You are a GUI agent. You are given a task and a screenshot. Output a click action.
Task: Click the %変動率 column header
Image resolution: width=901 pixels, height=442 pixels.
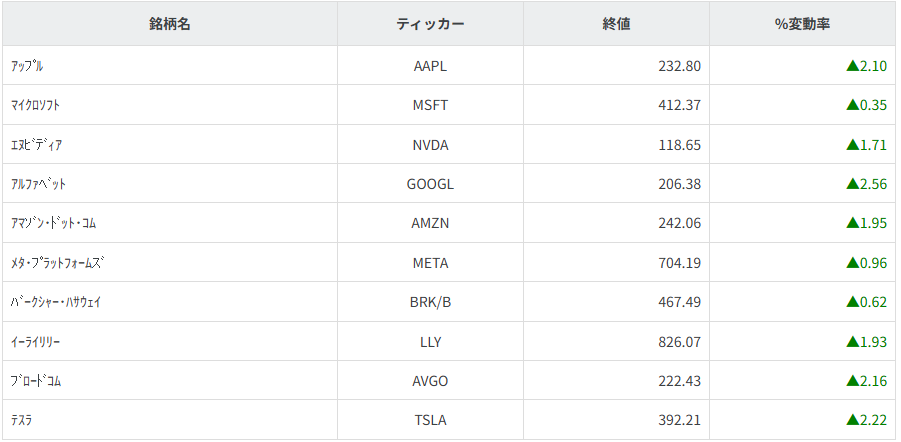(x=802, y=24)
